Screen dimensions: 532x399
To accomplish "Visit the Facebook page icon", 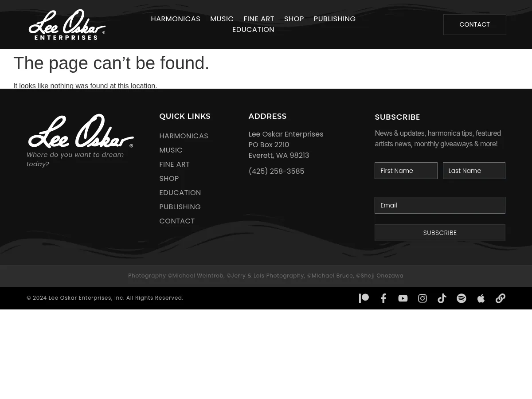I will (383, 298).
